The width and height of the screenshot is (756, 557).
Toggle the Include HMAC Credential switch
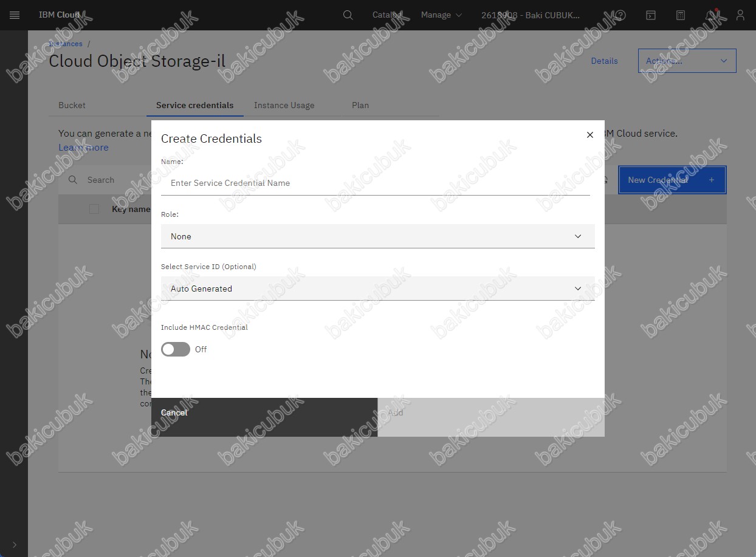coord(176,349)
